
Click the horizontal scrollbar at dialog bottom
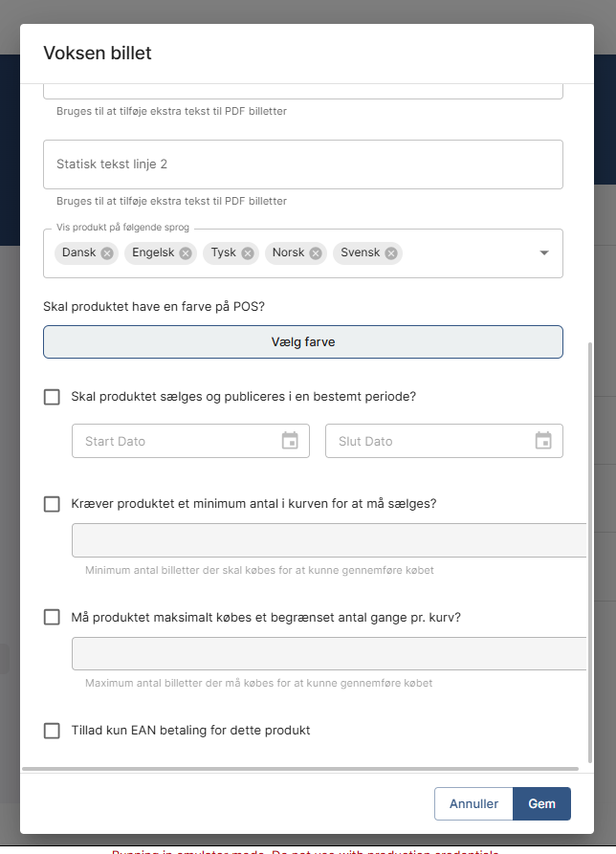click(x=300, y=768)
